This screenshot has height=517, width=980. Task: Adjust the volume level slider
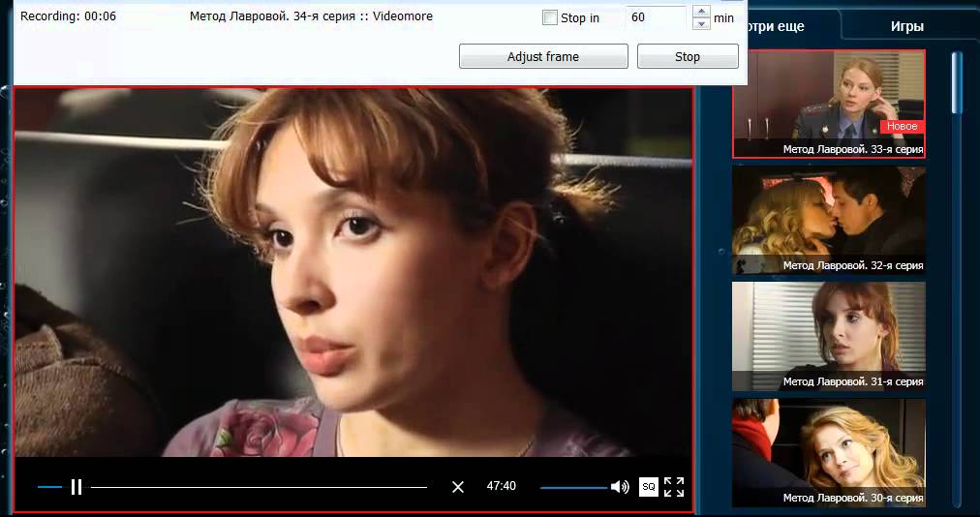pyautogui.click(x=573, y=488)
